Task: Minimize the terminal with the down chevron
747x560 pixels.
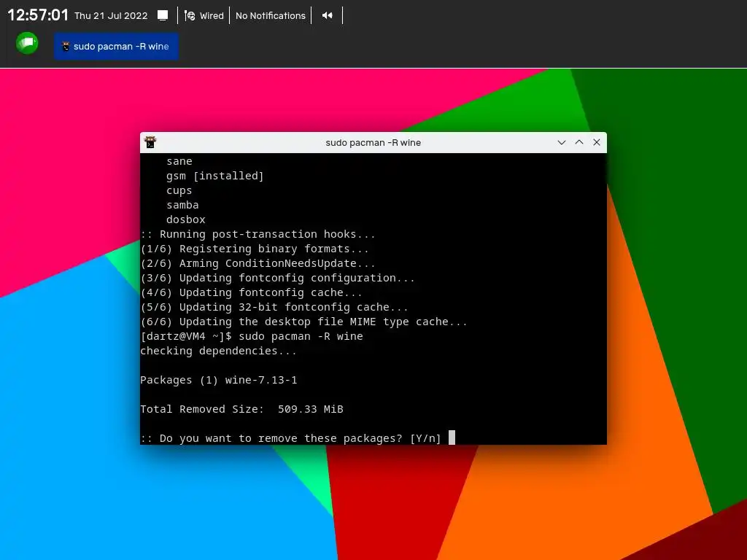Action: point(562,142)
